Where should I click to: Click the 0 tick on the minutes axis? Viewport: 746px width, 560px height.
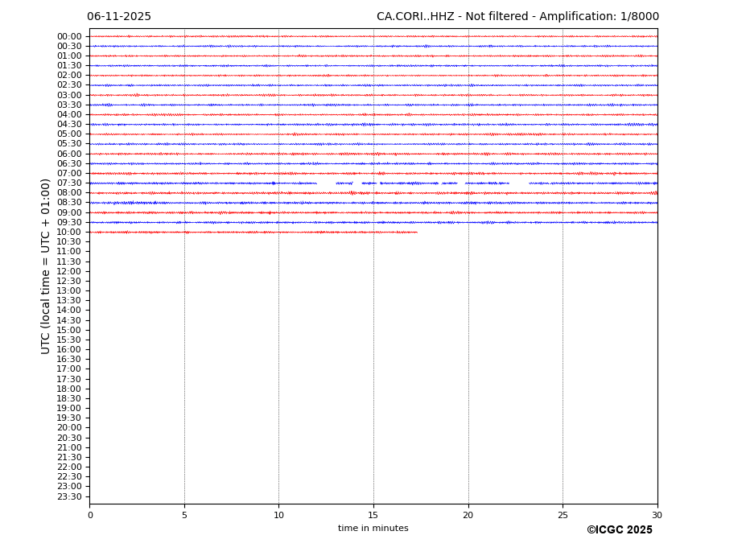pyautogui.click(x=90, y=516)
